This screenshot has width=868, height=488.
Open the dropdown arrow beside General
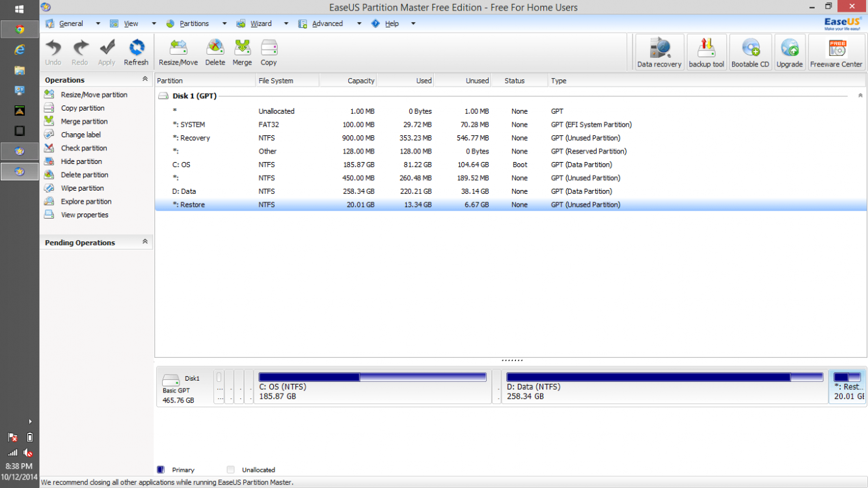point(98,23)
